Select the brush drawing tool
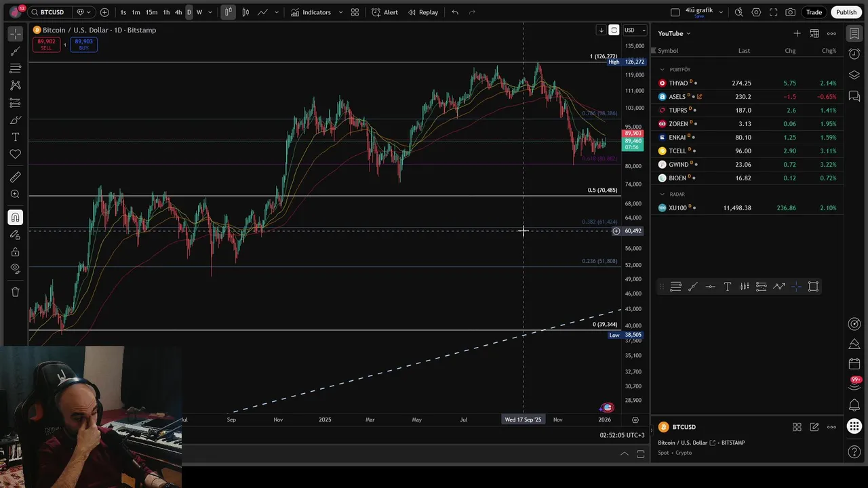Image resolution: width=868 pixels, height=488 pixels. pyautogui.click(x=15, y=120)
